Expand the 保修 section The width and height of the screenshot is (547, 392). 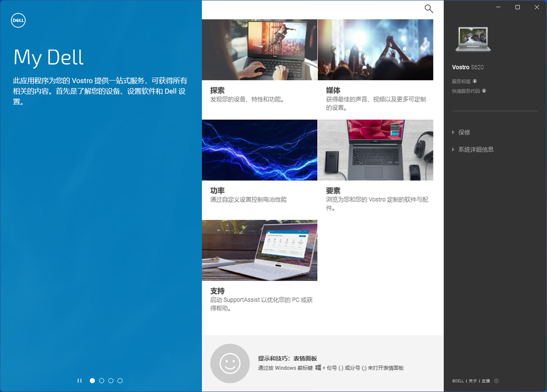(x=464, y=132)
